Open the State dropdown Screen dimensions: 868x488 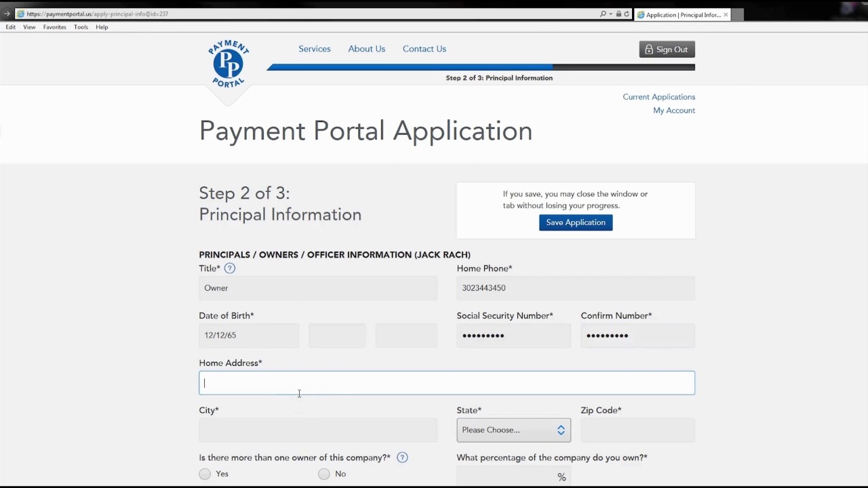click(513, 430)
